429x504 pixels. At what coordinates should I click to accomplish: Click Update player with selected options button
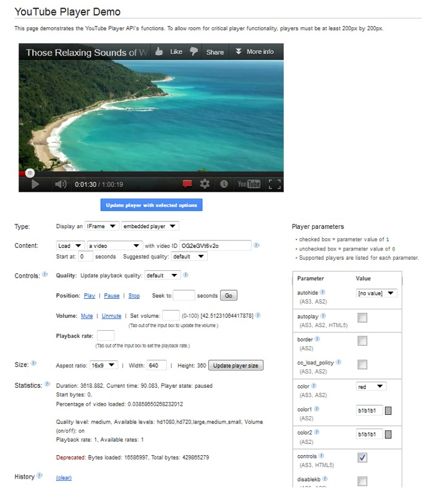click(151, 205)
